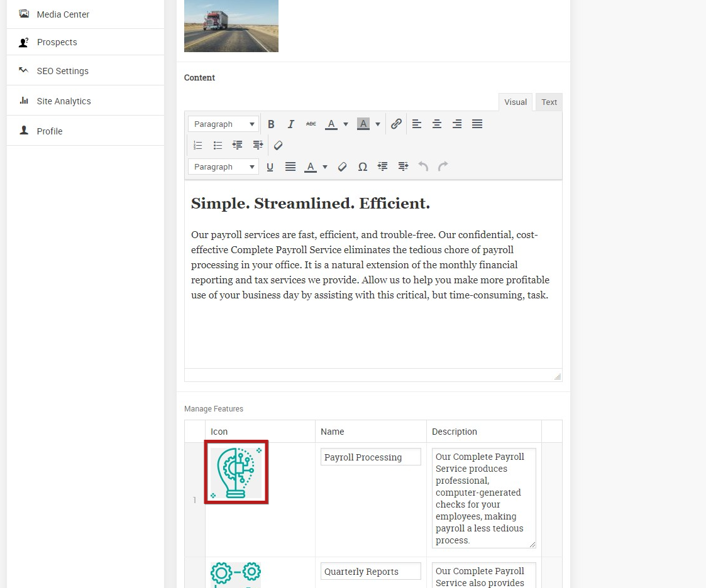This screenshot has width=706, height=588.
Task: Grab the editor resize handle
Action: click(558, 377)
